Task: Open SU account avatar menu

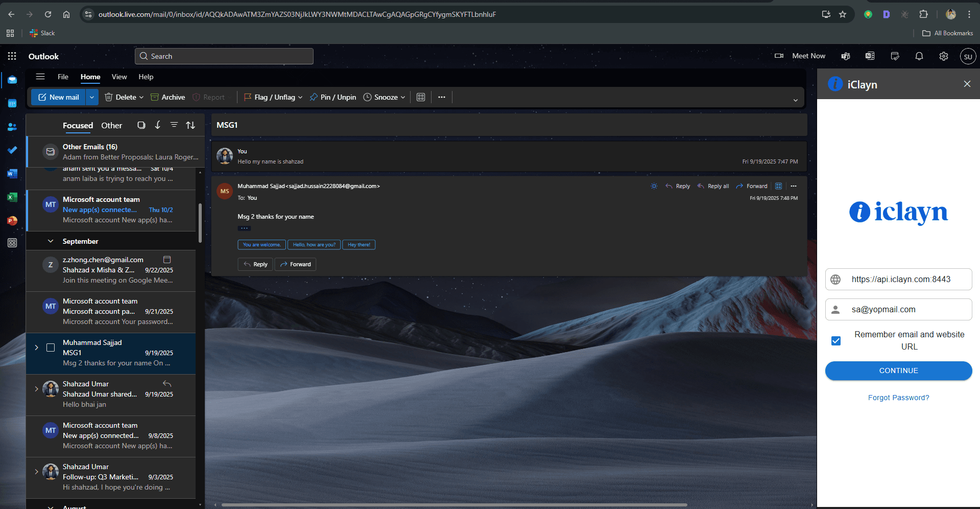Action: pyautogui.click(x=968, y=56)
